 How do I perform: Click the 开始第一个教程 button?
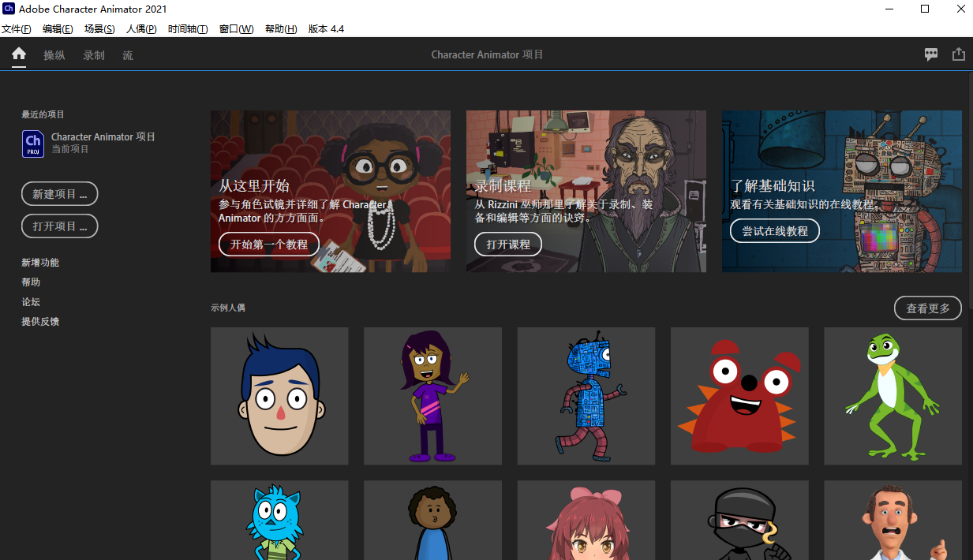[x=269, y=245]
